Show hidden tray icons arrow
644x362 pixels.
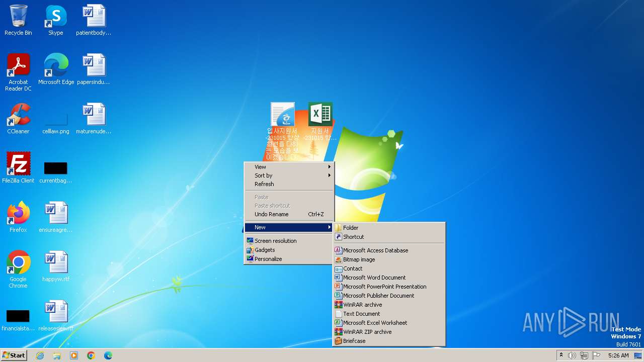point(561,355)
